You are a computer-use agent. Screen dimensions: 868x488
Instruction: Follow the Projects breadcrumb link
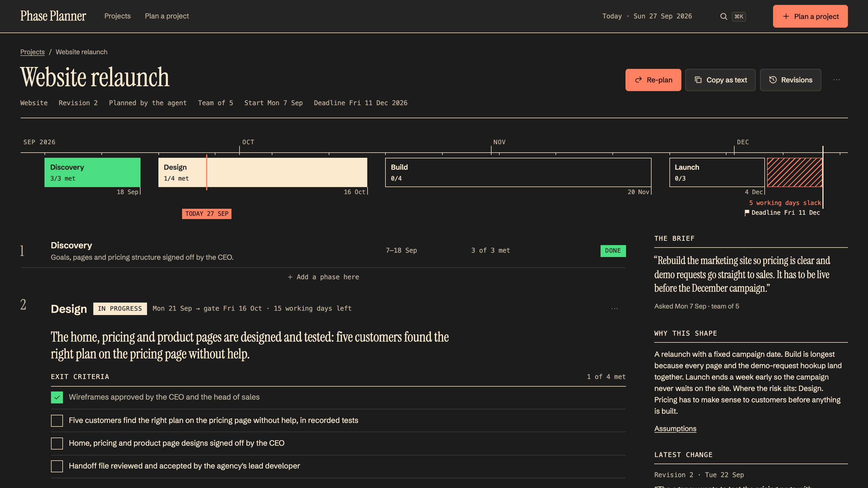coord(32,52)
